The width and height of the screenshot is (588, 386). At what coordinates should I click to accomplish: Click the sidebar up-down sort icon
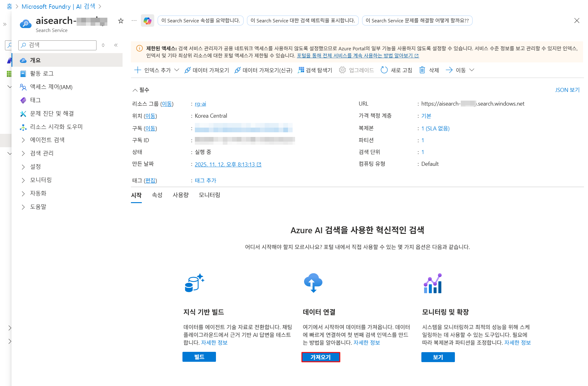(103, 45)
